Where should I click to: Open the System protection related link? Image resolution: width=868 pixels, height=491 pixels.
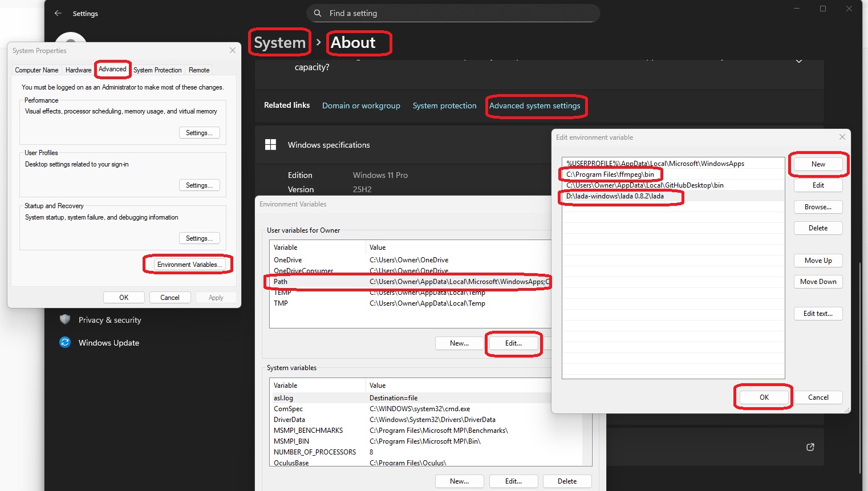pyautogui.click(x=444, y=105)
